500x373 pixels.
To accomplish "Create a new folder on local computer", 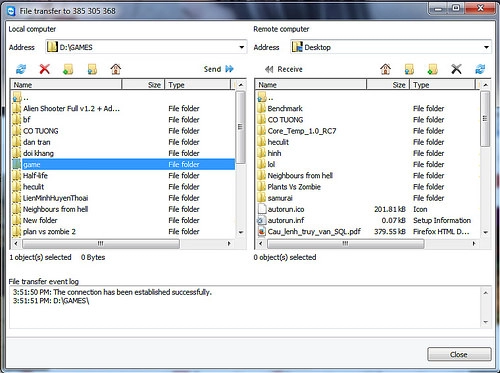I will pos(68,69).
